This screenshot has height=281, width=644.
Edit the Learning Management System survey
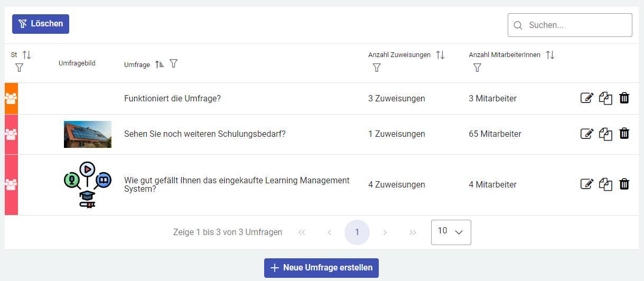coord(586,184)
